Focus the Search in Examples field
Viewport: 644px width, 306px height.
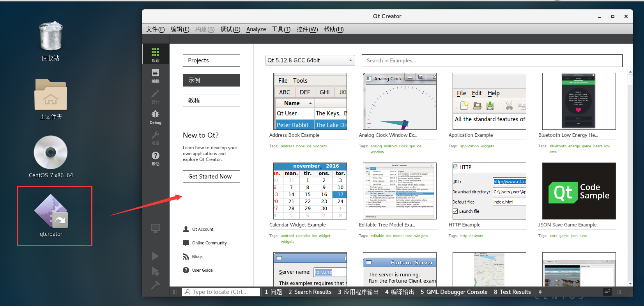pos(492,60)
